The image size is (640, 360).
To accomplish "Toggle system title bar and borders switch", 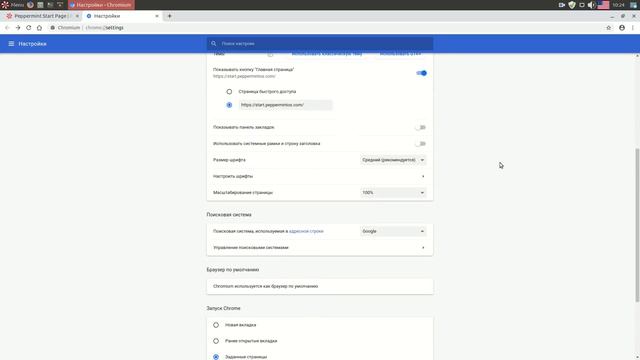I will click(x=420, y=144).
